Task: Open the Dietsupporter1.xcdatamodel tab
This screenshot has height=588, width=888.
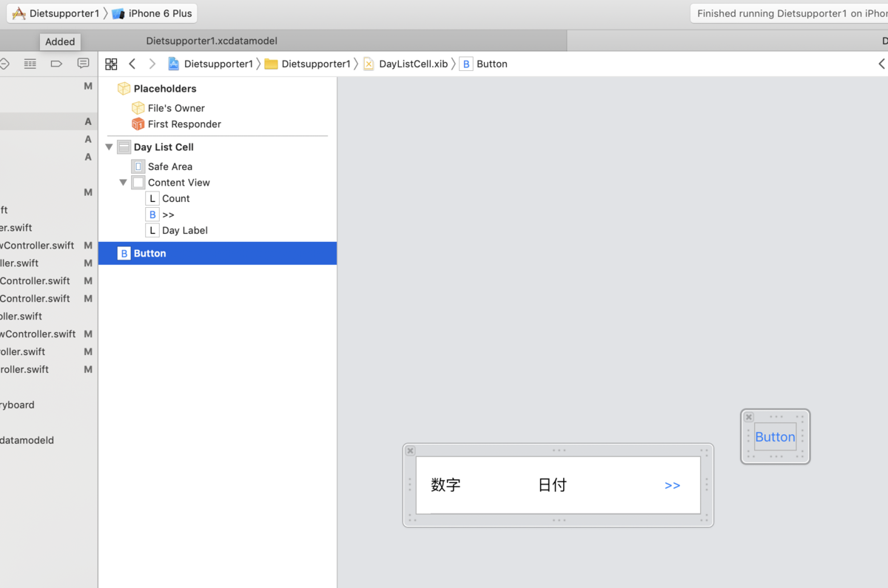Action: 212,41
